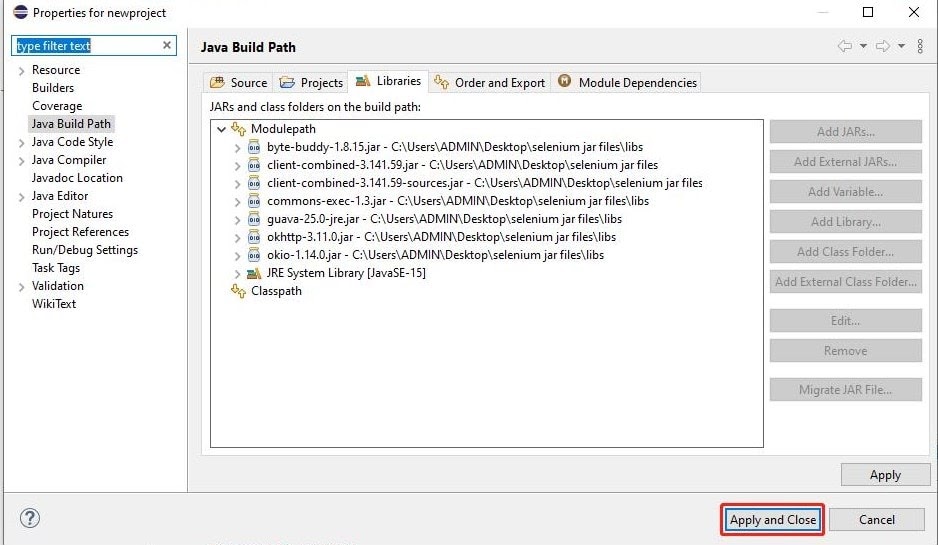The image size is (938, 545).
Task: Open Project References page
Action: pos(80,232)
